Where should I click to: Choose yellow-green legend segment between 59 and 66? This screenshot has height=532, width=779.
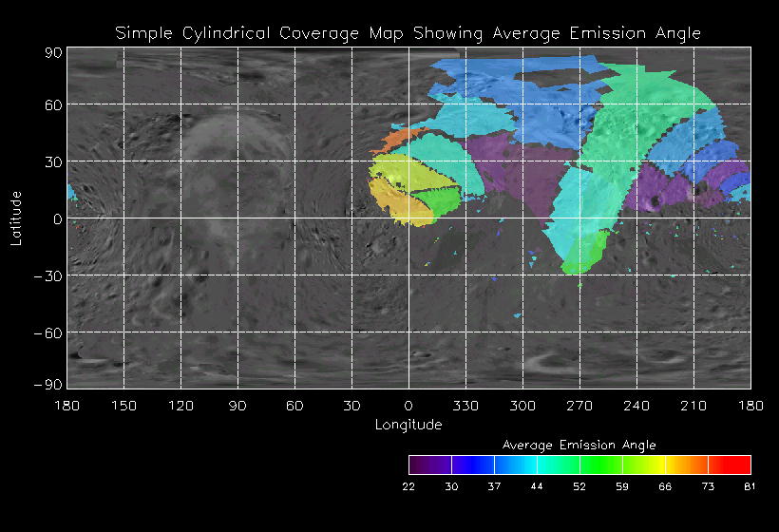(643, 465)
